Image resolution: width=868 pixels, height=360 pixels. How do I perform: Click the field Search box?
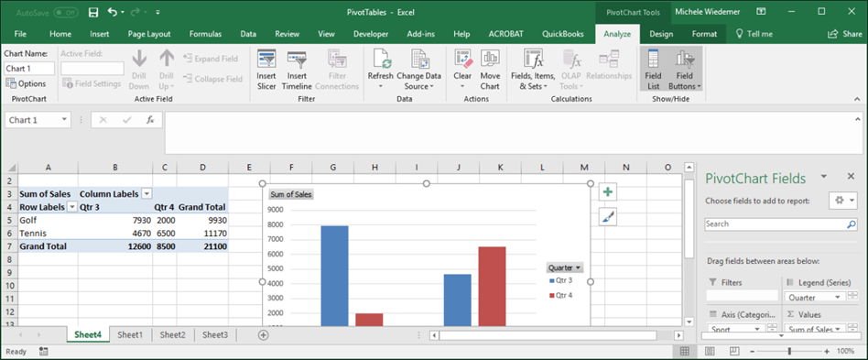tap(781, 224)
